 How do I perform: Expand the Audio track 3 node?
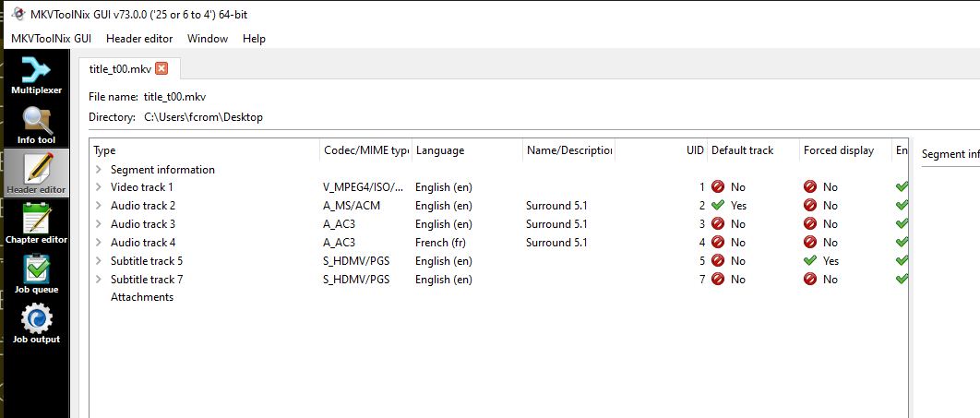point(99,223)
